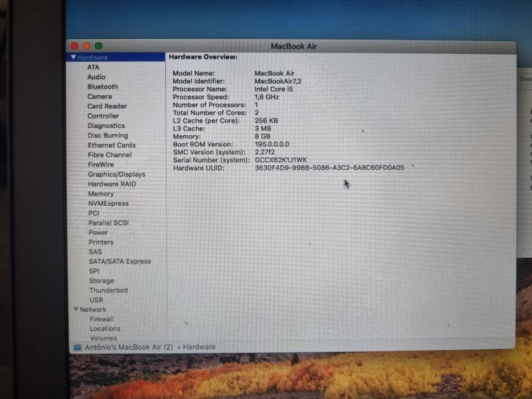Select Hardware RAID entry
Screen dimensions: 532x399
[112, 184]
